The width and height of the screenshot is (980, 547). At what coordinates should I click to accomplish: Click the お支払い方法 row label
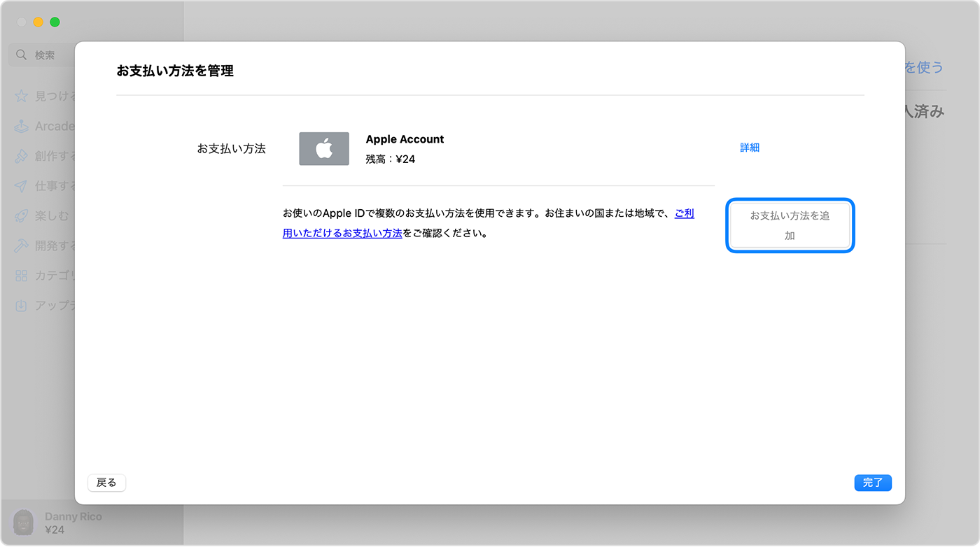(x=232, y=148)
